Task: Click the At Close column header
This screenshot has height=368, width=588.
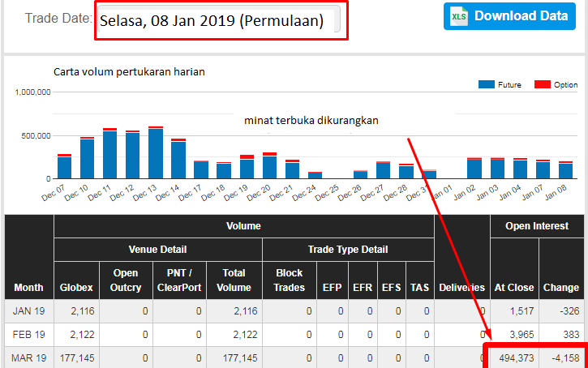Action: pos(514,287)
